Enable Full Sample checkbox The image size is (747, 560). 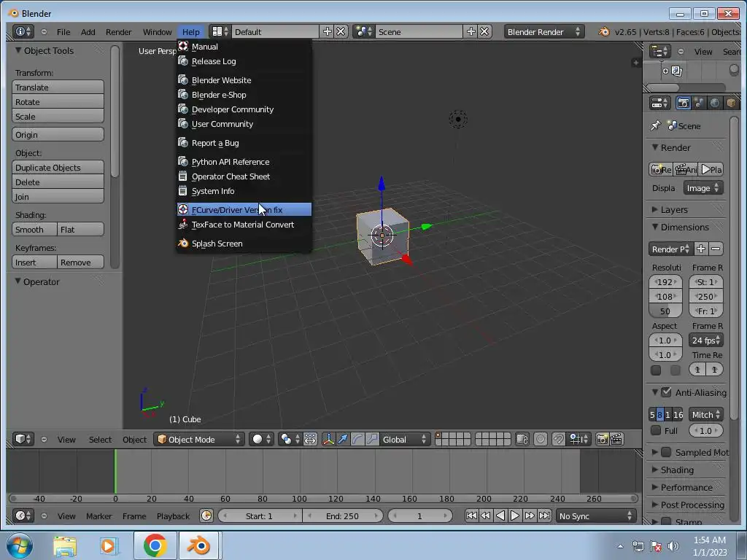click(656, 430)
